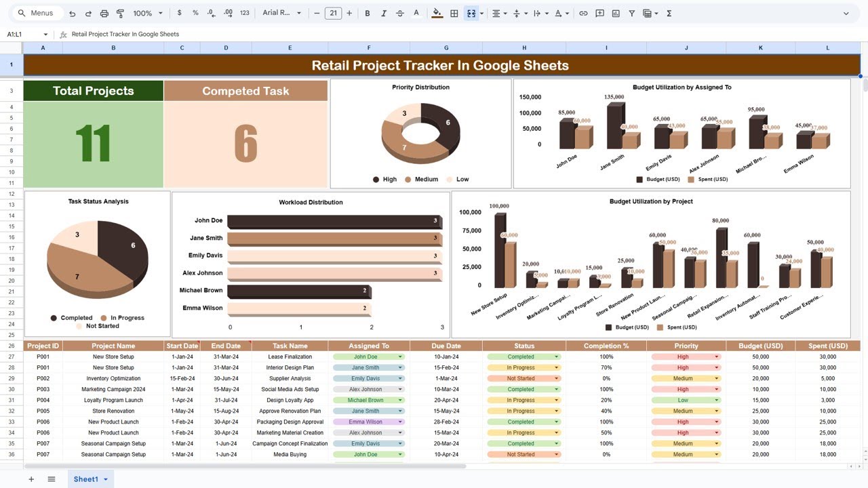Click the title Retail Project Tracker cell
The image size is (868, 488).
441,65
